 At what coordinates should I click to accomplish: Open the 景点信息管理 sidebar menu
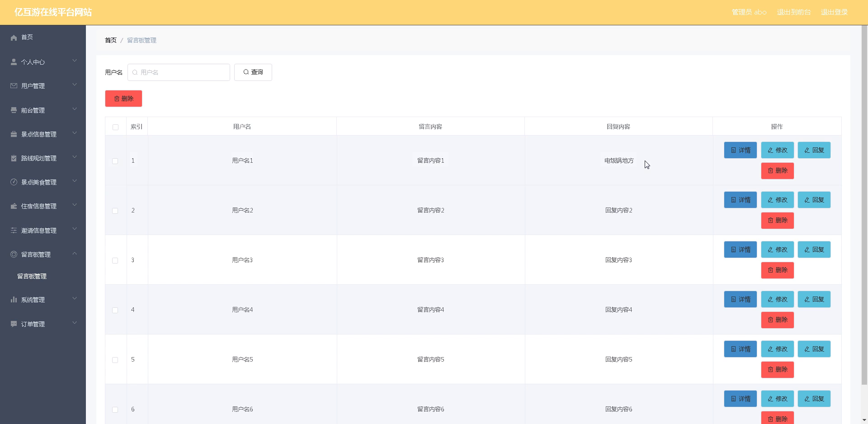(43, 134)
